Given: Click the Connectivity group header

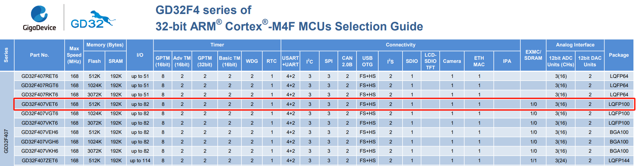Looking at the screenshot, I should [x=400, y=45].
